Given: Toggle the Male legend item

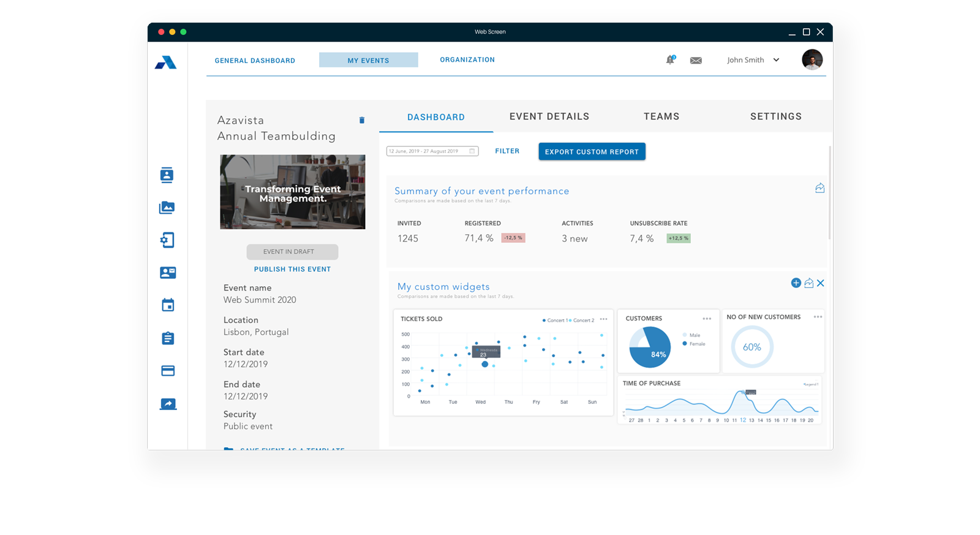Looking at the screenshot, I should (691, 335).
